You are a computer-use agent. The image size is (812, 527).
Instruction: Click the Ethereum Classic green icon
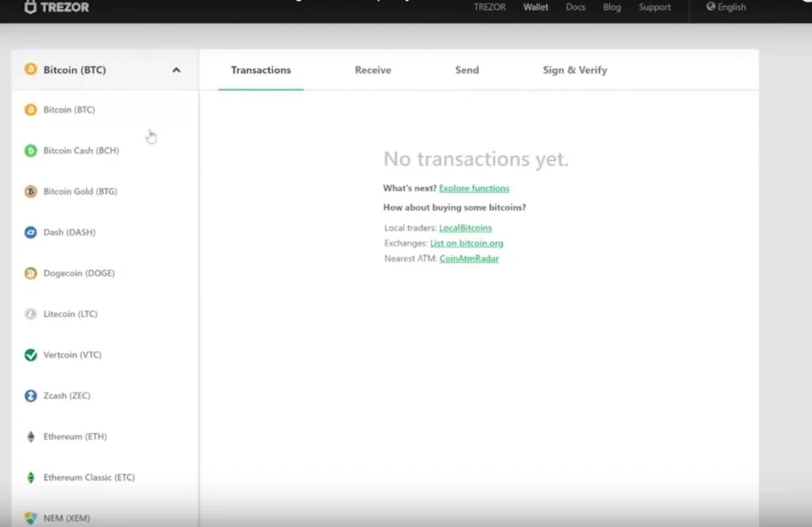31,478
